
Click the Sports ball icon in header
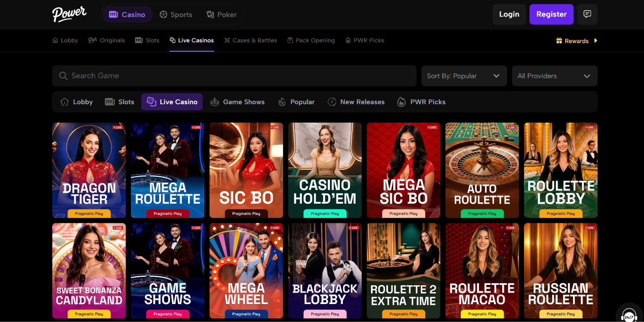163,15
